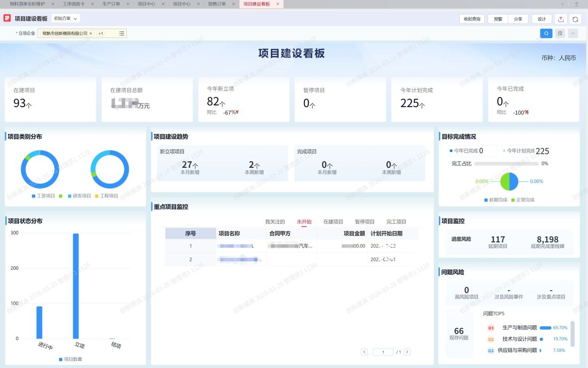The height and width of the screenshot is (368, 588).
Task: Open the query scheme document icon
Action: pos(560,33)
